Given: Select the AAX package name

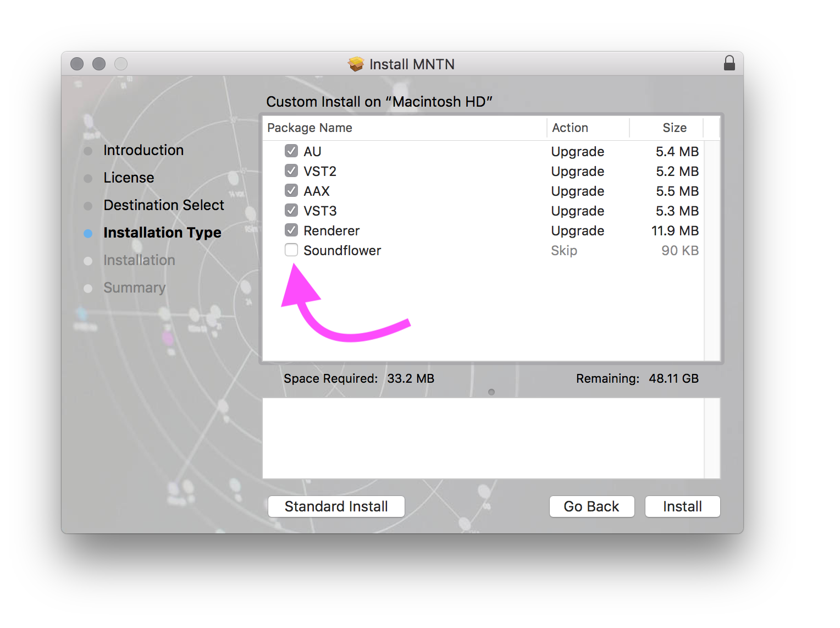Looking at the screenshot, I should point(317,191).
